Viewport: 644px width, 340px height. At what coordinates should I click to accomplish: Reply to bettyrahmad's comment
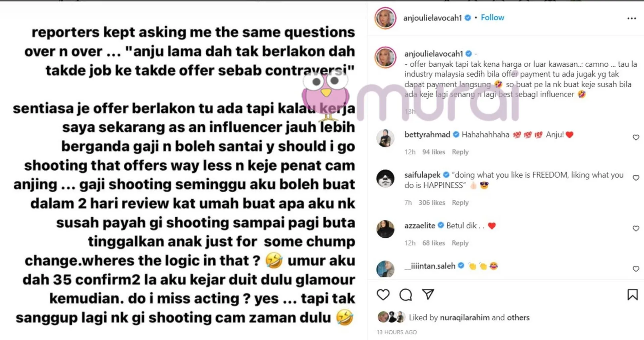coord(460,152)
